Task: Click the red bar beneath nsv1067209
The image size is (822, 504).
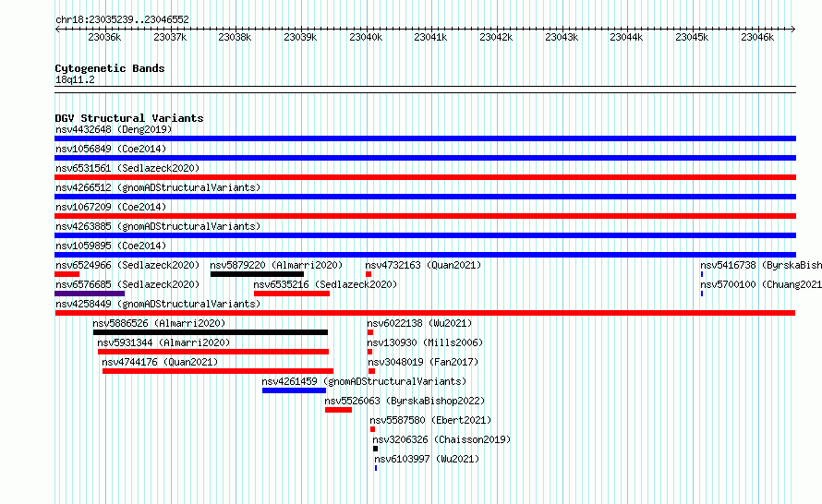Action: (x=425, y=216)
